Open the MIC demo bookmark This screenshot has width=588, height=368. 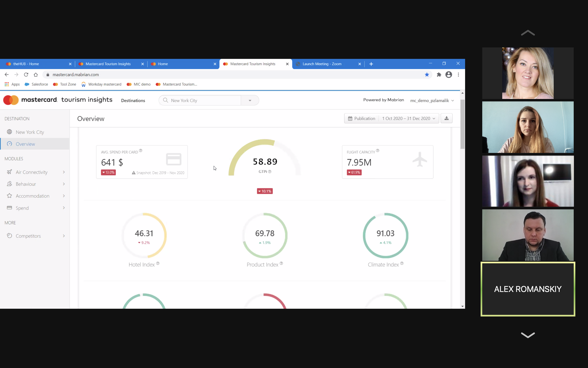tap(139, 84)
